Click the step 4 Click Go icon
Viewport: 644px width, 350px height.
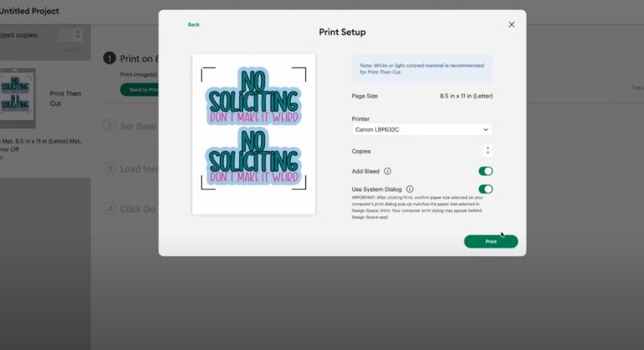click(x=109, y=208)
